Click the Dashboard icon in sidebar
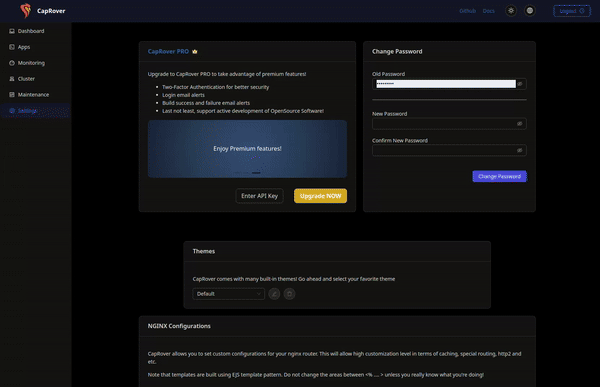The width and height of the screenshot is (600, 387). coord(12,31)
